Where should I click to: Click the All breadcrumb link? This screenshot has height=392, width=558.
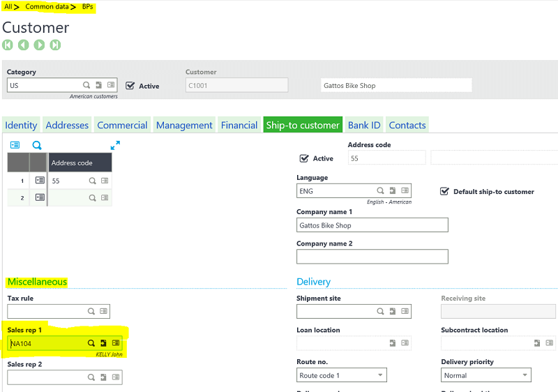click(8, 6)
